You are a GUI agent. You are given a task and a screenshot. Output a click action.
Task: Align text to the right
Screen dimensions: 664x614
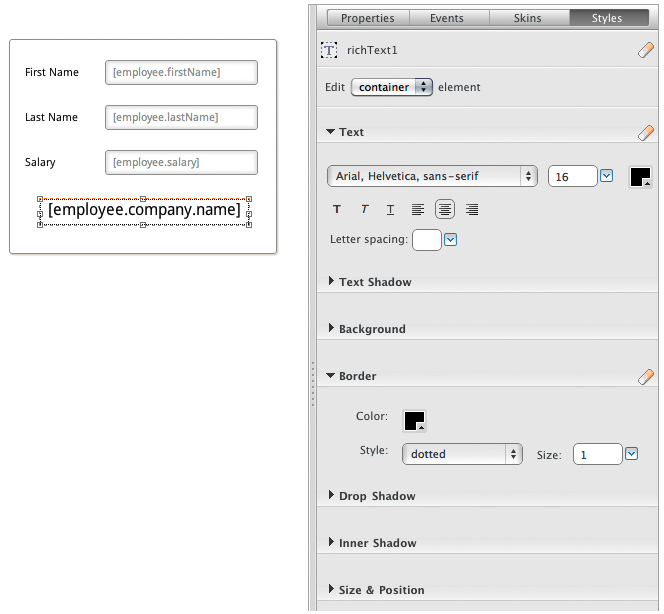coord(472,210)
